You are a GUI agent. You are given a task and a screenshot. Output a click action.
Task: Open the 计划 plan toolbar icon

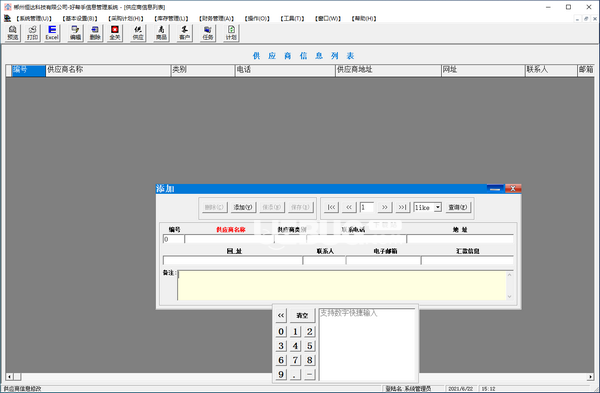(231, 33)
